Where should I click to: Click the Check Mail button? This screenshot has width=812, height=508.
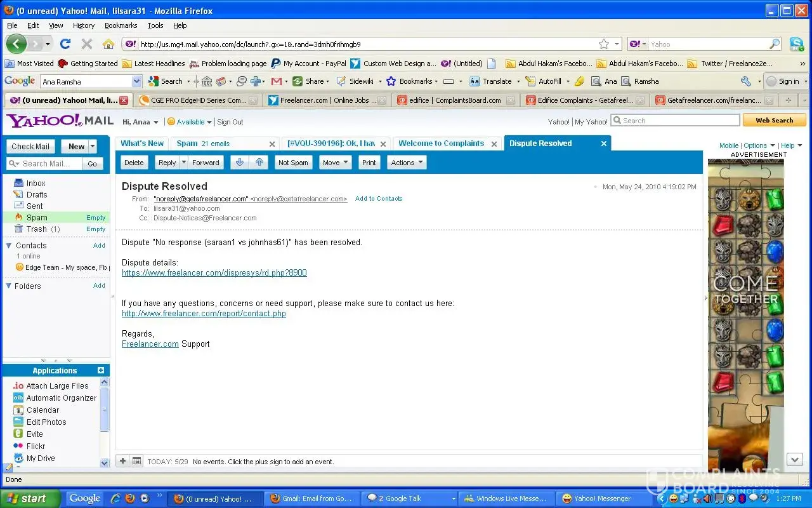click(x=30, y=146)
